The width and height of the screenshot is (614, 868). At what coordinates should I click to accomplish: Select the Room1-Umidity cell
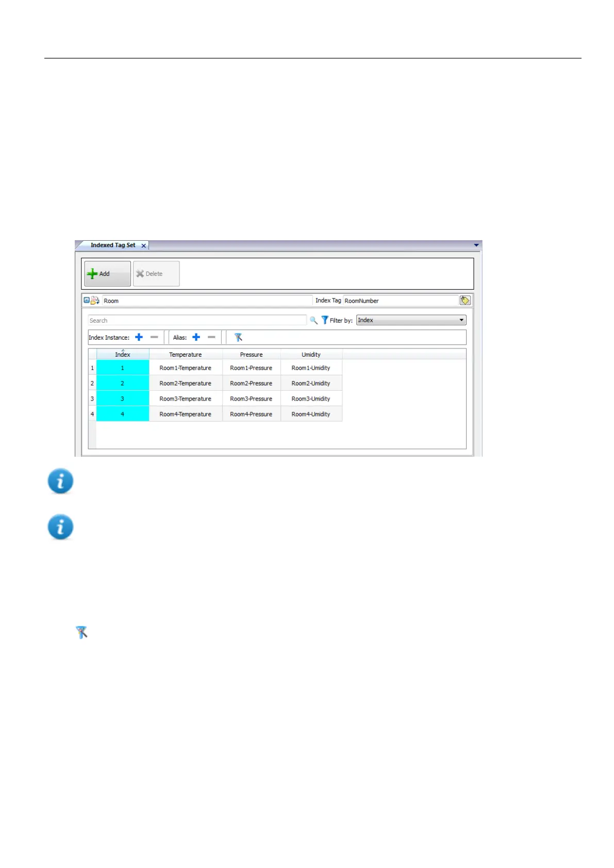point(311,368)
